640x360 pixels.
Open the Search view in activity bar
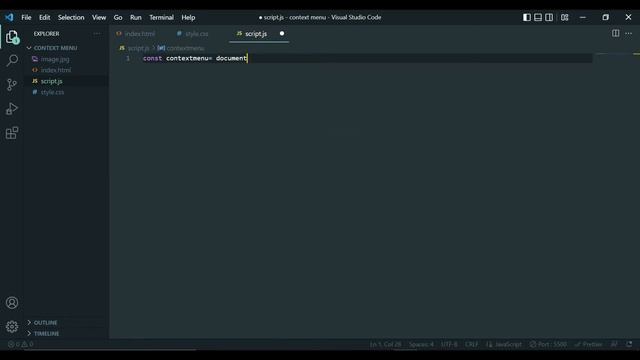click(x=12, y=60)
